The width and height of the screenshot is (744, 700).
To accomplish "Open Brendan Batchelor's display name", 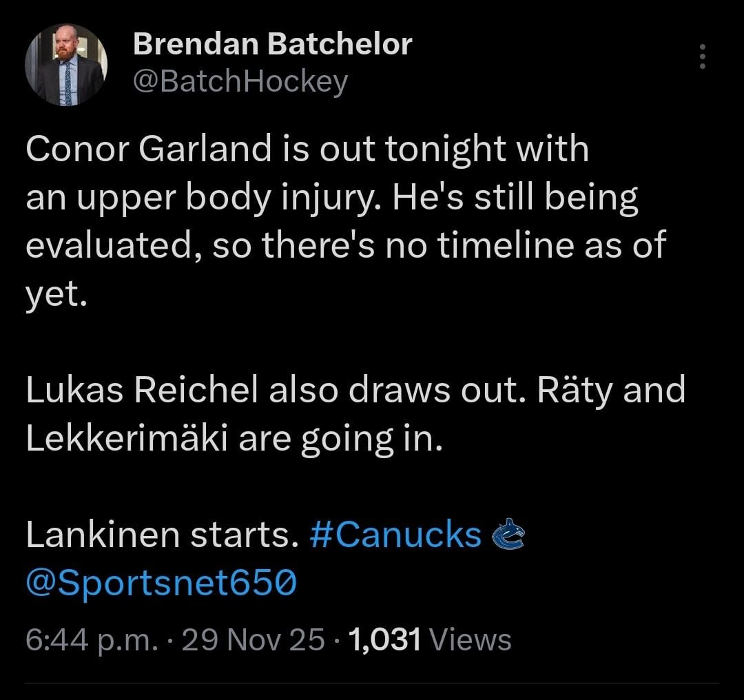I will 273,43.
